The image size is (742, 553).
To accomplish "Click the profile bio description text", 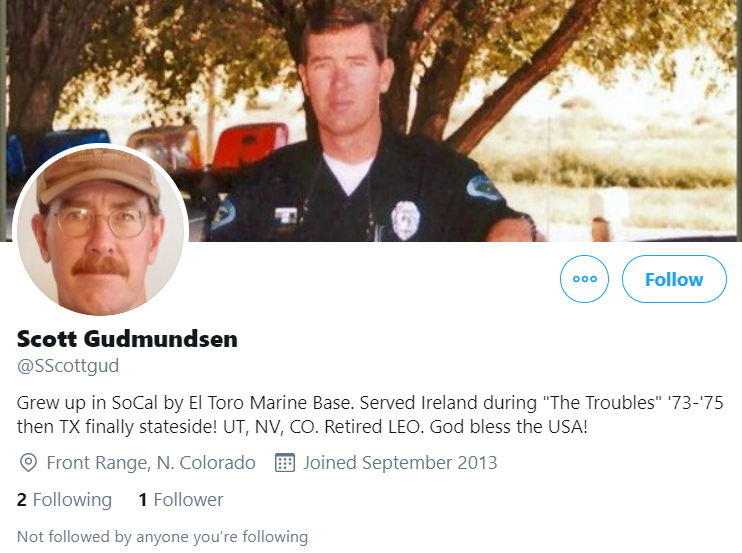I will pyautogui.click(x=370, y=414).
